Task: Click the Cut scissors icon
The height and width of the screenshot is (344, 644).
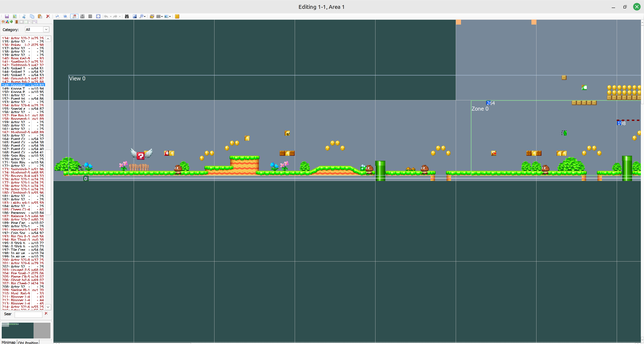Action: tap(24, 16)
